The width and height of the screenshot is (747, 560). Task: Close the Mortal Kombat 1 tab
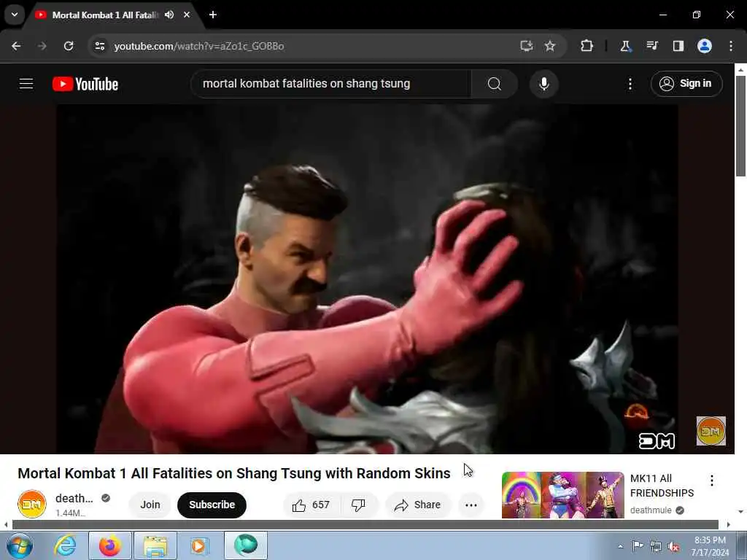click(187, 15)
